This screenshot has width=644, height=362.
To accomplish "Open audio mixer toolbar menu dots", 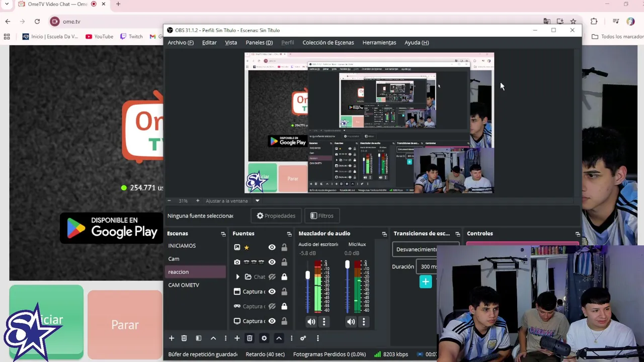I will click(317, 338).
